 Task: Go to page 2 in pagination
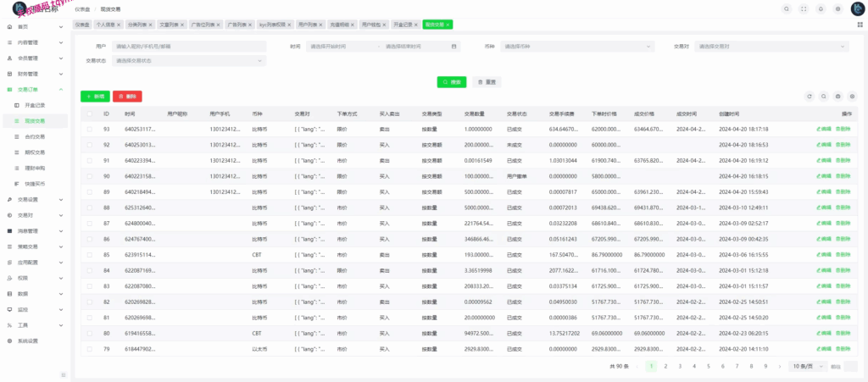[x=665, y=366]
